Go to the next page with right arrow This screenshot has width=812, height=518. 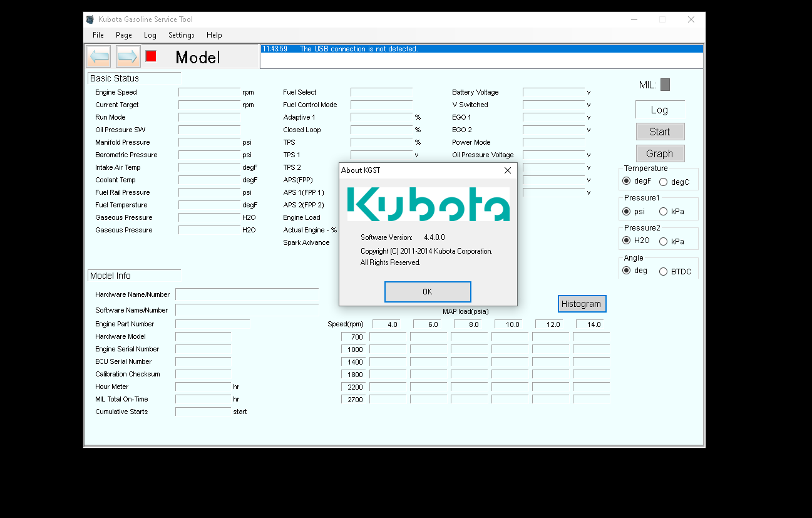[x=128, y=57]
